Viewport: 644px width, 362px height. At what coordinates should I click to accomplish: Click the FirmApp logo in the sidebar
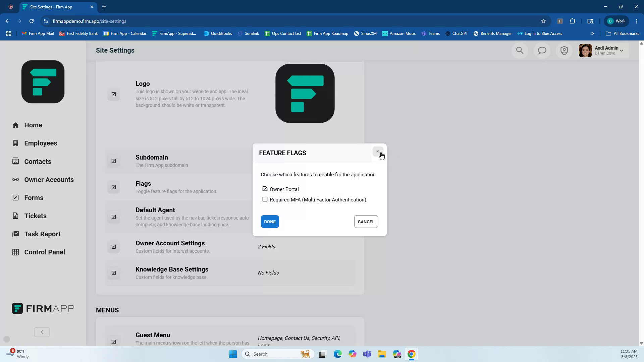pos(43,308)
